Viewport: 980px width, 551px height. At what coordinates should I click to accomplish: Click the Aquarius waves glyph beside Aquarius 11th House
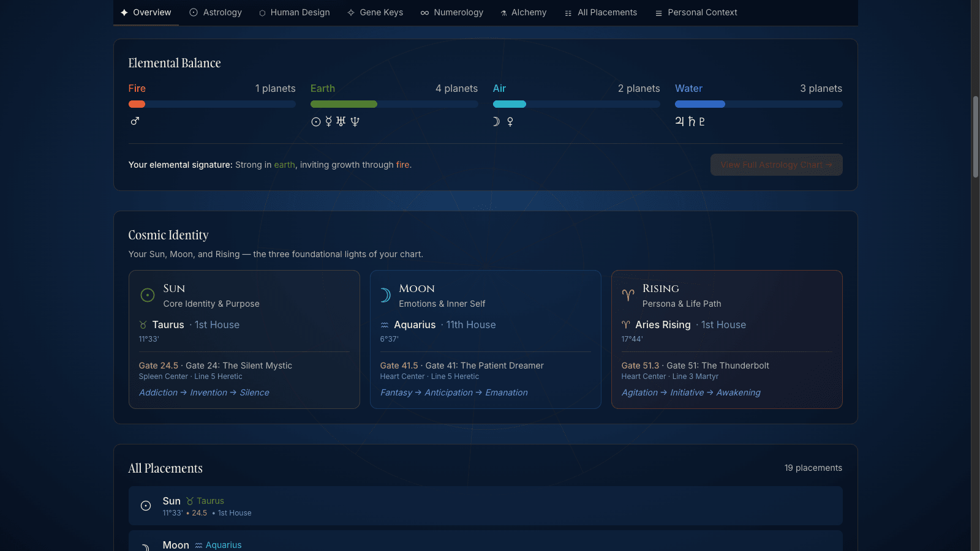pos(385,325)
